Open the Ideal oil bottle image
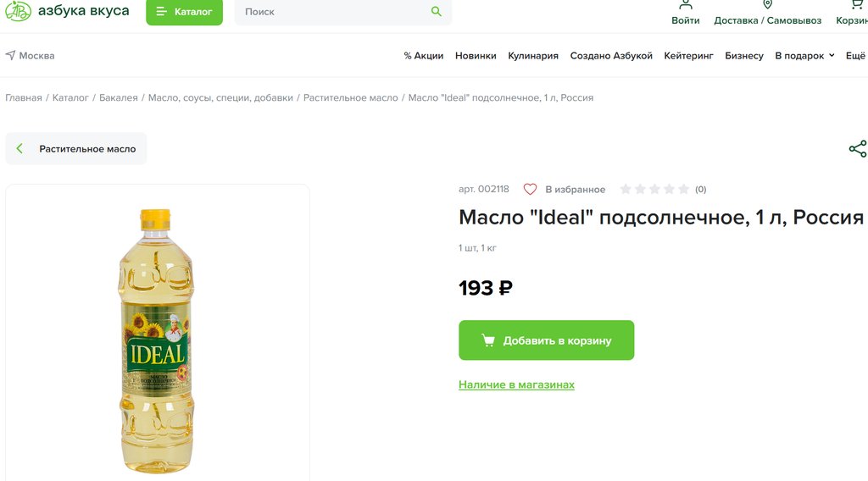The width and height of the screenshot is (868, 481). [157, 339]
